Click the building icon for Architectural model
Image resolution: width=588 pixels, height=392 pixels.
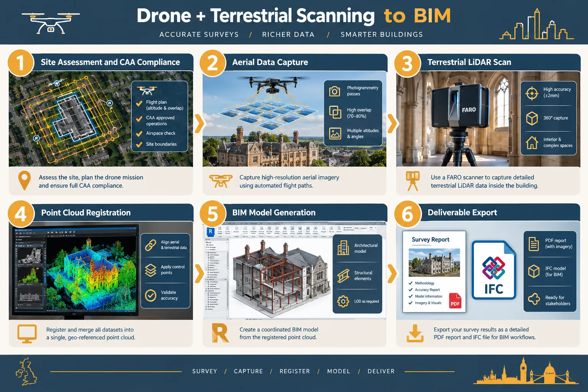coord(343,248)
